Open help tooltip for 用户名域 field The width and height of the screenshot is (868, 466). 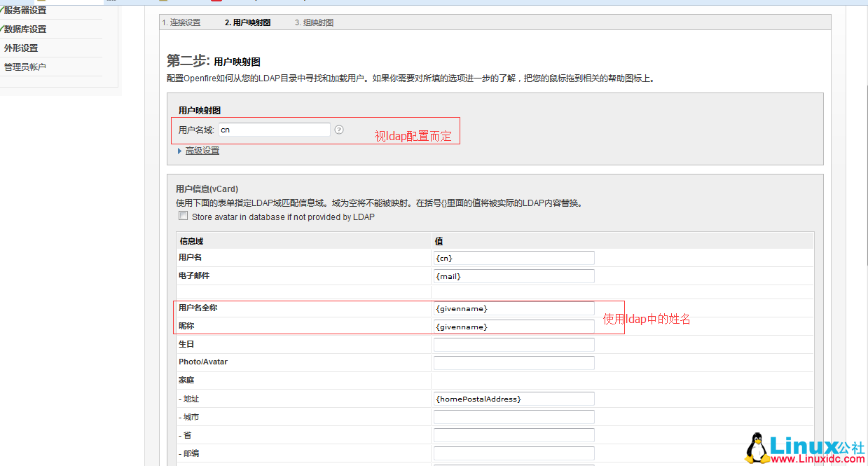(339, 129)
